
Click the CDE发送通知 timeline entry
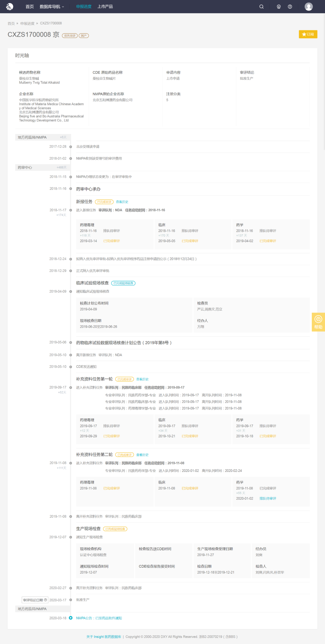86,367
